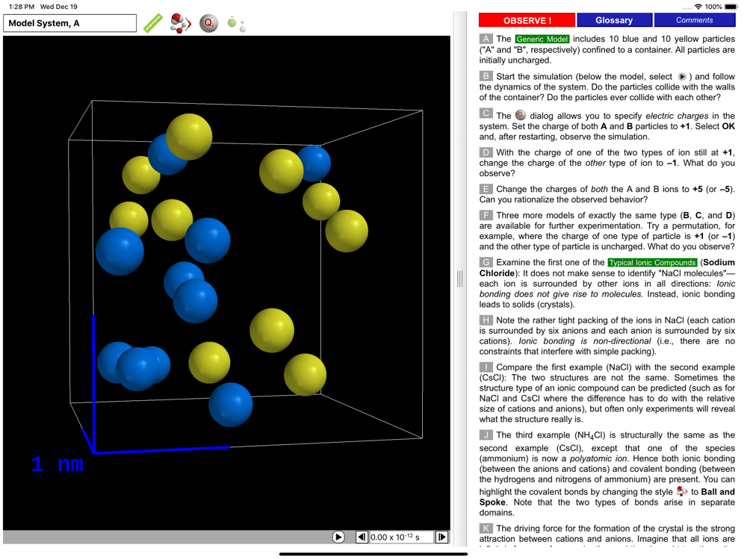The image size is (747, 560).
Task: Select step label F in instructions
Action: pyautogui.click(x=486, y=215)
